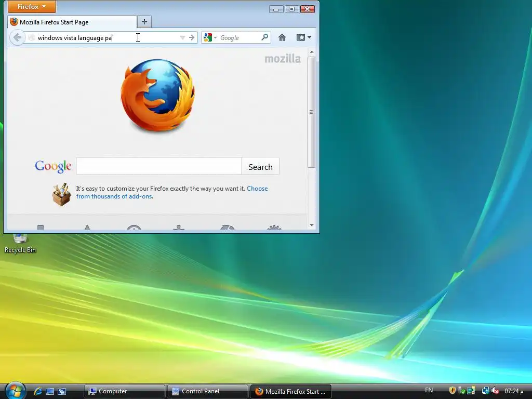Click the magnifier search icon in toolbar
This screenshot has width=532, height=399.
click(264, 37)
